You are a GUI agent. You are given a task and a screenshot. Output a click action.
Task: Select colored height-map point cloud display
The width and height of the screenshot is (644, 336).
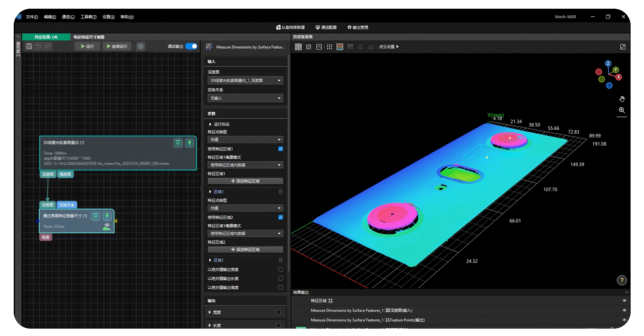click(340, 47)
